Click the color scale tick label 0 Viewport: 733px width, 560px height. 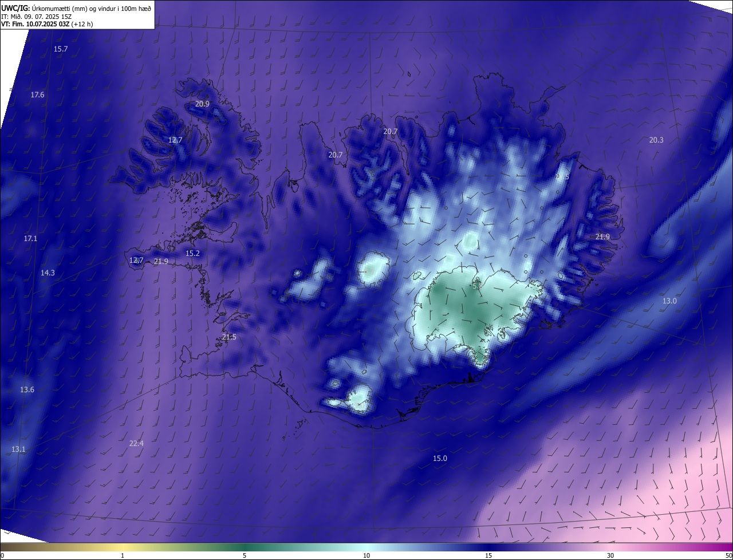point(2,555)
